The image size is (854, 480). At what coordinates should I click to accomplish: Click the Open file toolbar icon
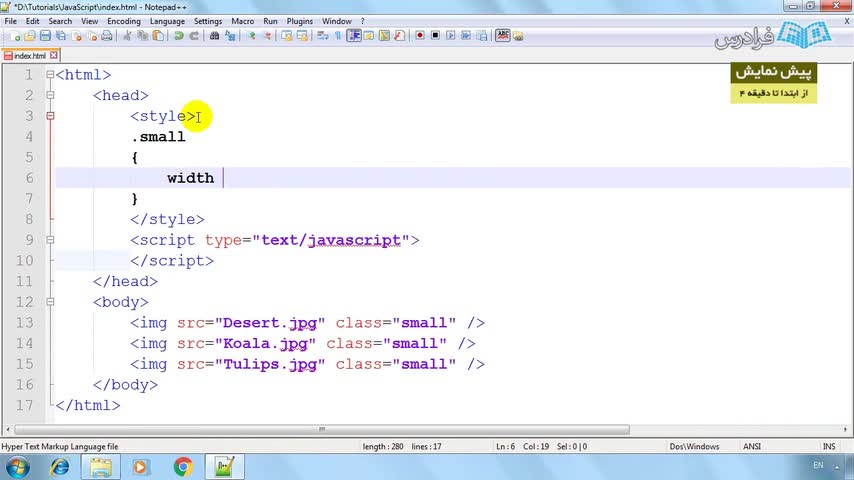pos(30,36)
